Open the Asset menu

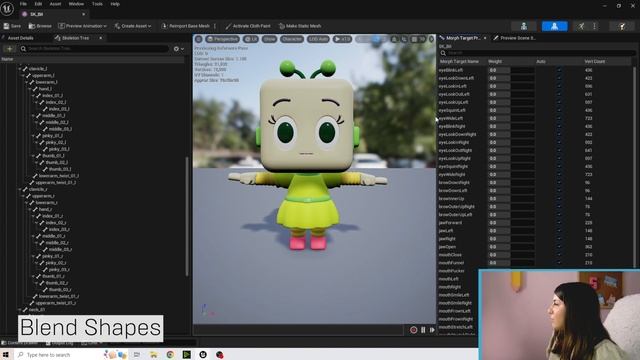tap(56, 4)
